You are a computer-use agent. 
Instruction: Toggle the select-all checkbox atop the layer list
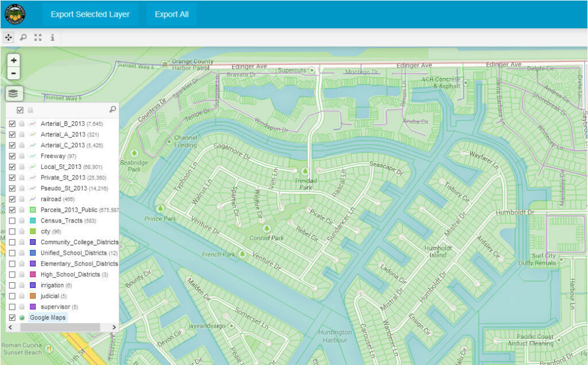[x=20, y=109]
